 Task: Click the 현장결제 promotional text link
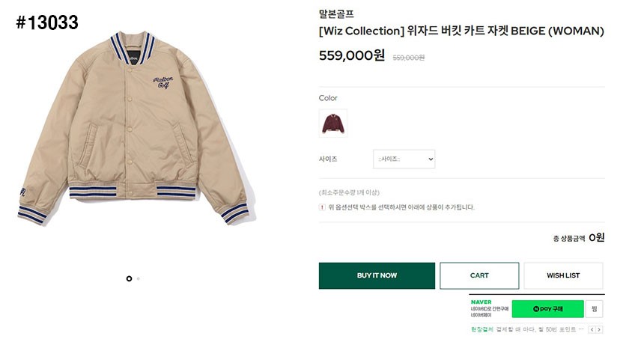click(482, 329)
